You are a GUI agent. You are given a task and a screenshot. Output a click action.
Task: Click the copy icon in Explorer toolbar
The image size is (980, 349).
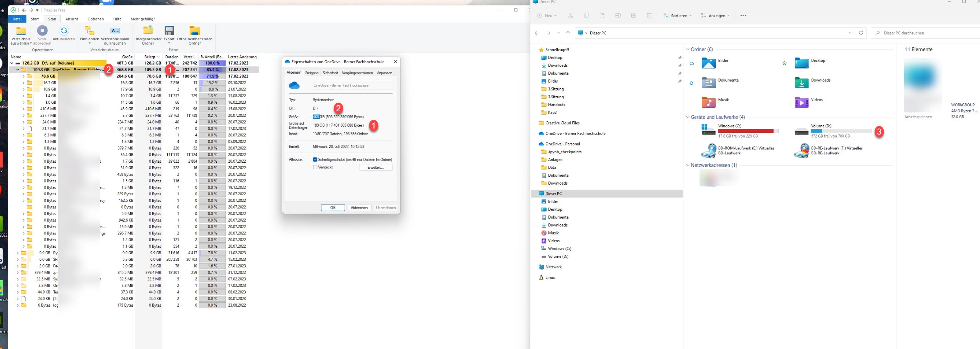586,15
